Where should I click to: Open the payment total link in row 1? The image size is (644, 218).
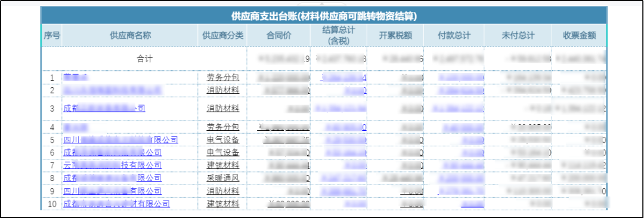461,77
